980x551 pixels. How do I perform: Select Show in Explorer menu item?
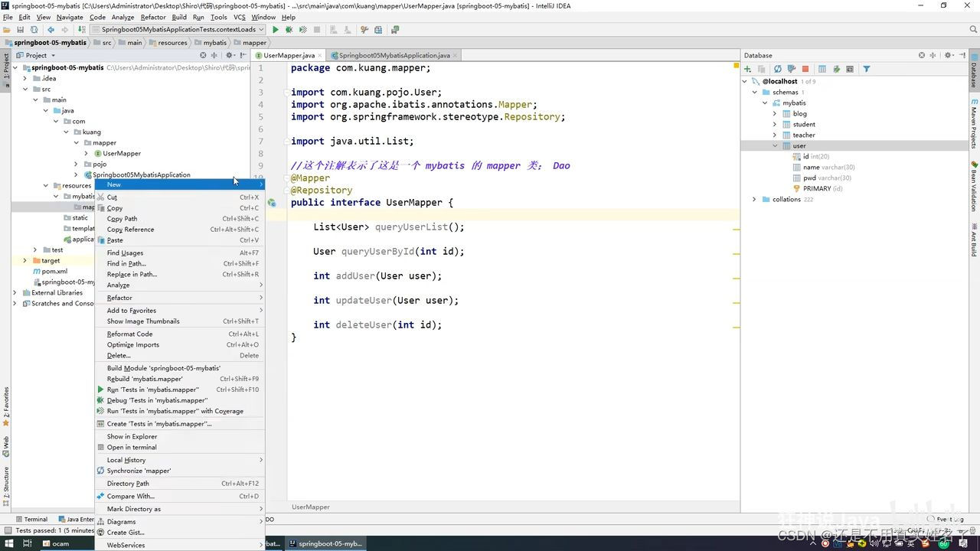point(180,436)
